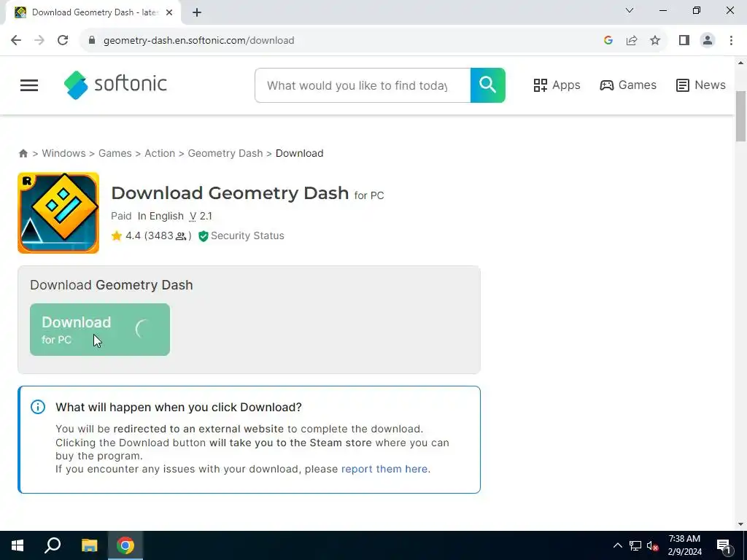747x560 pixels.
Task: Toggle the browser side panel
Action: [x=684, y=41]
